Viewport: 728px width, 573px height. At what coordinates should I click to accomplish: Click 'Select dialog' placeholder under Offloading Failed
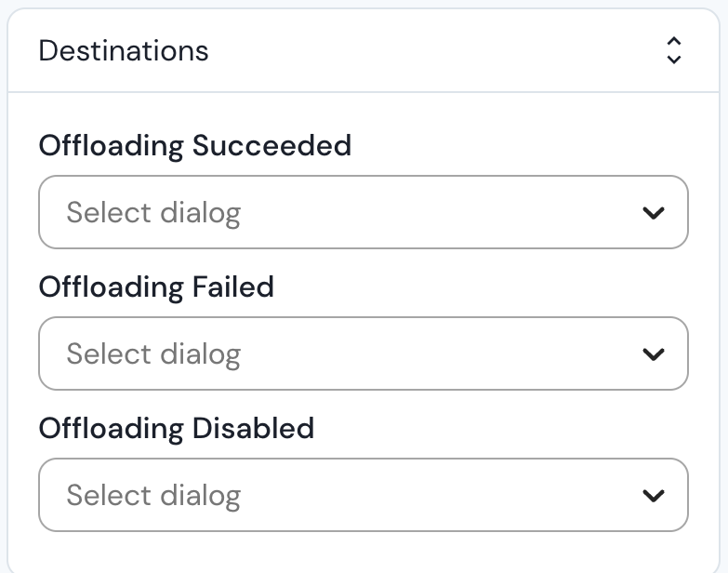(153, 354)
